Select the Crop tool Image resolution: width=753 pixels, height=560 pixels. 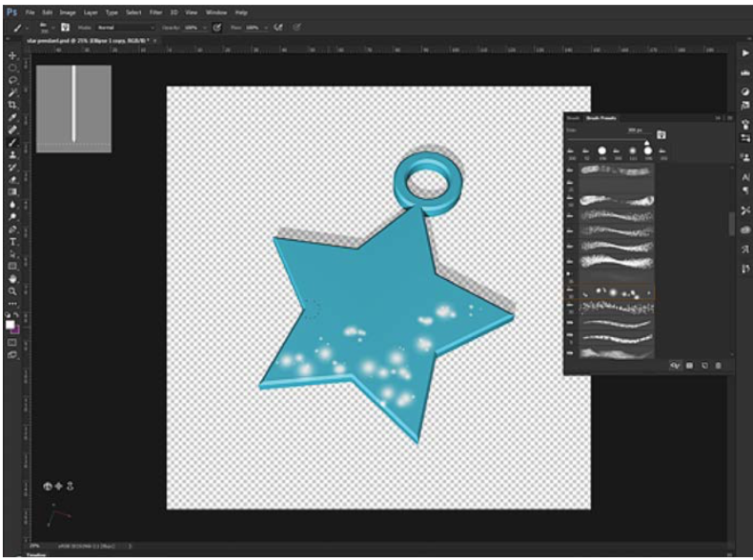(x=12, y=105)
